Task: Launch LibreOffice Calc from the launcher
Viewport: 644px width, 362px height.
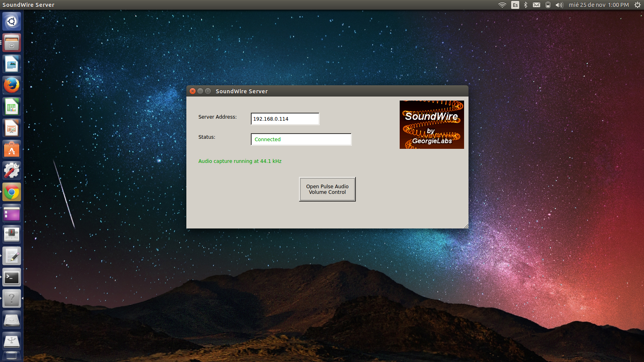Action: (12, 107)
